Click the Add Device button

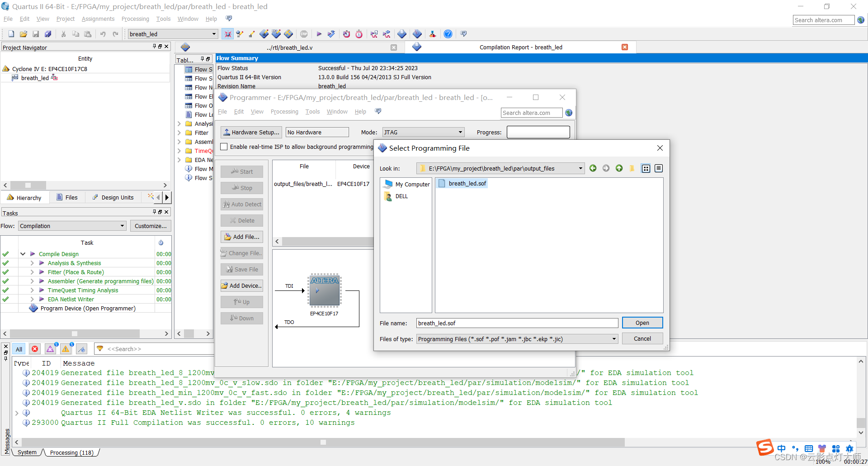242,285
